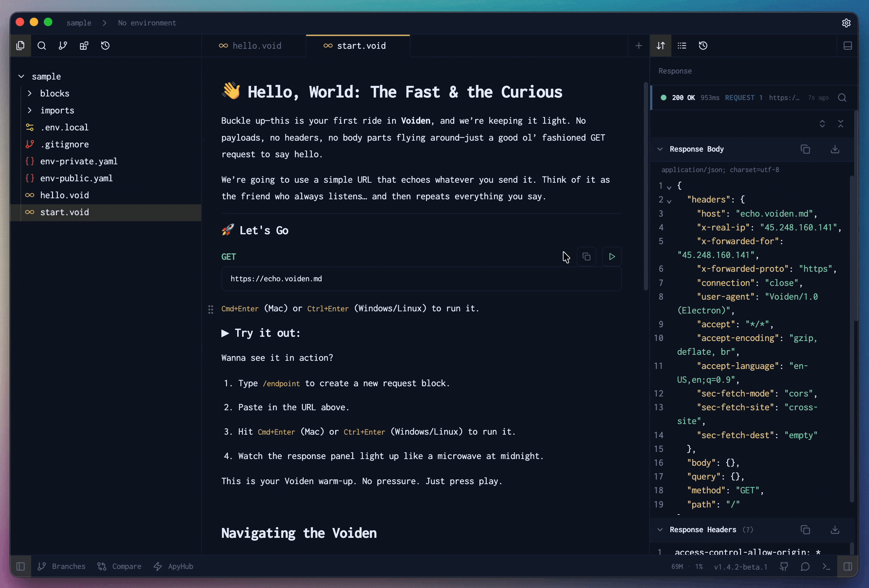Viewport: 869px width, 588px height.
Task: Copy the Response Body content
Action: [805, 149]
